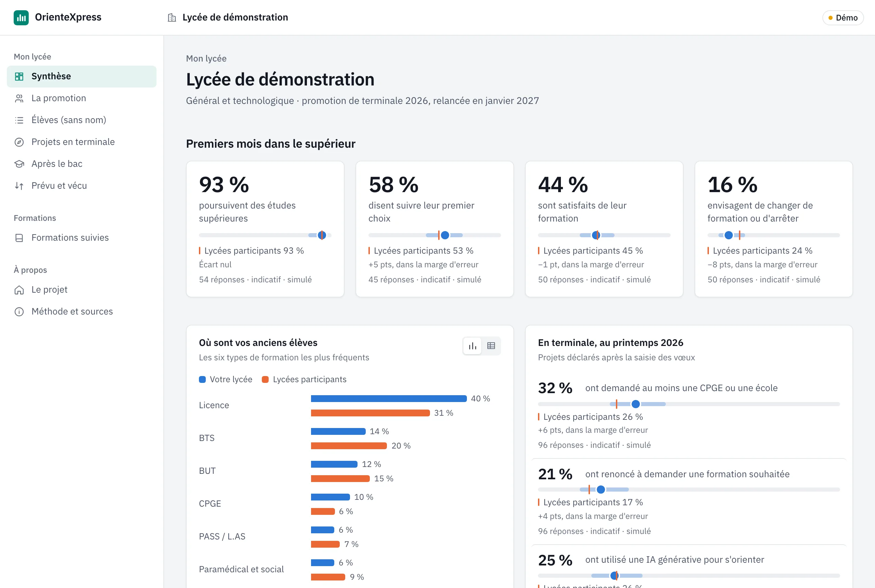Click the Projets en terminale compass icon
The height and width of the screenshot is (588, 875).
click(19, 142)
